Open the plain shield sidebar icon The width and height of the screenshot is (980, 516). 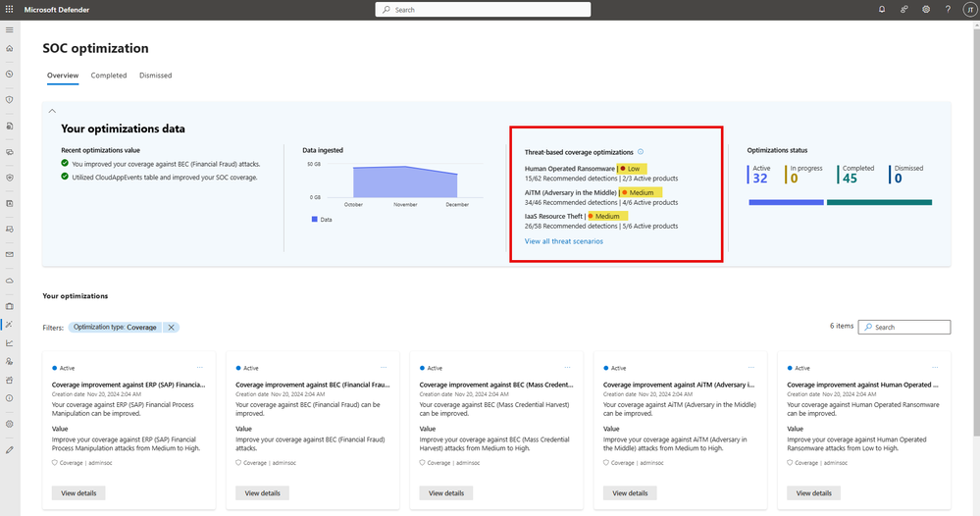10,99
